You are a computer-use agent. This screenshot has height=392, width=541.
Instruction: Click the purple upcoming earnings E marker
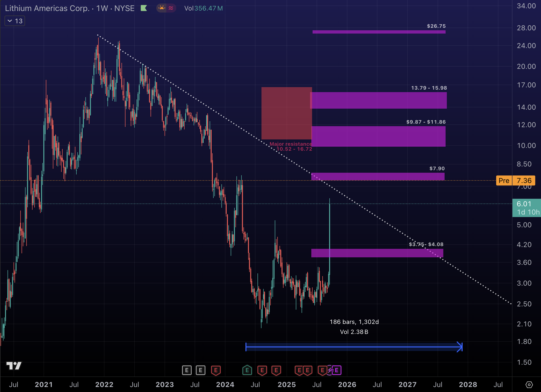(x=337, y=370)
